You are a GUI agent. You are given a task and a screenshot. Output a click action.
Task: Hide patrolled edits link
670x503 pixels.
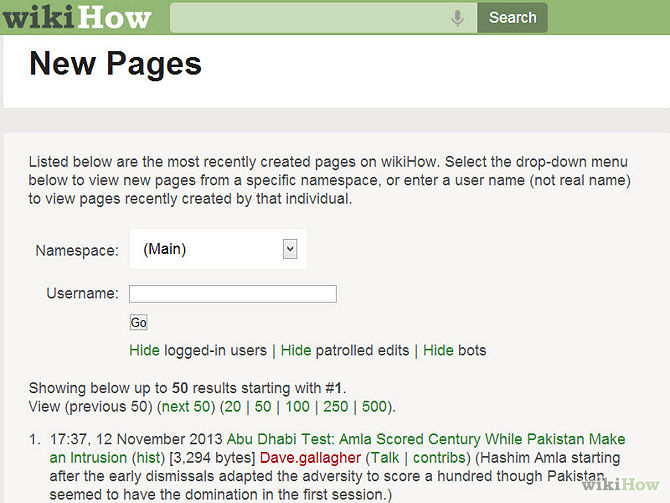[296, 350]
